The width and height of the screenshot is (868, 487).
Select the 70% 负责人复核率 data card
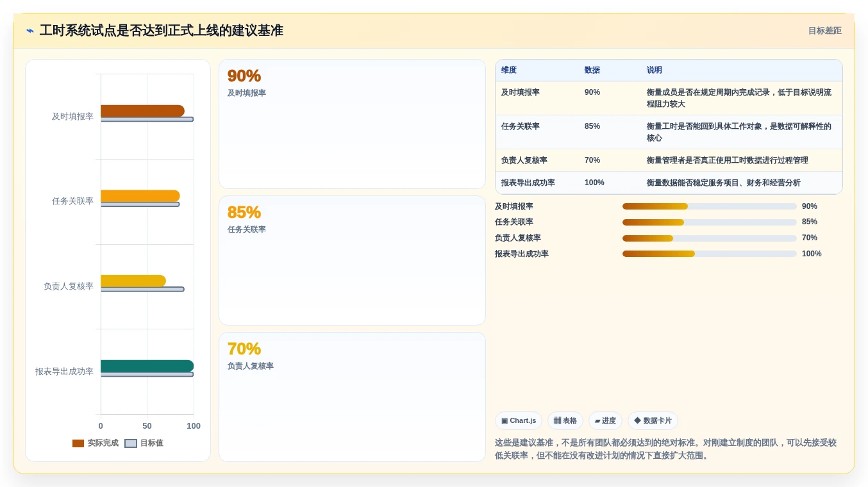352,397
